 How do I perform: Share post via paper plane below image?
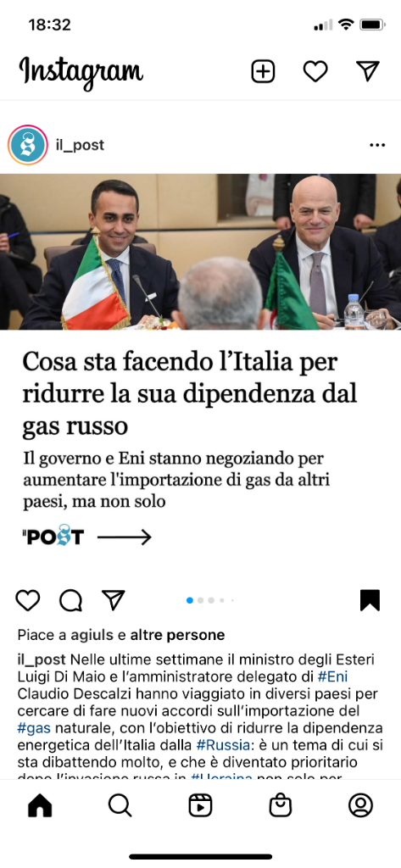tap(114, 600)
